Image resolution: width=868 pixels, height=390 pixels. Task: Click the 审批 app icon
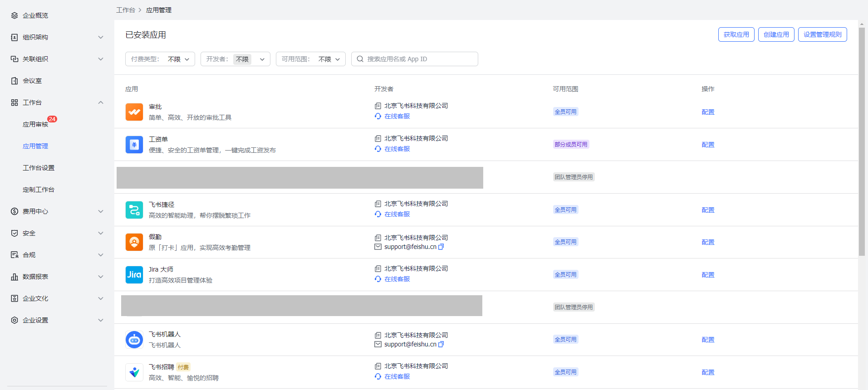tap(134, 112)
